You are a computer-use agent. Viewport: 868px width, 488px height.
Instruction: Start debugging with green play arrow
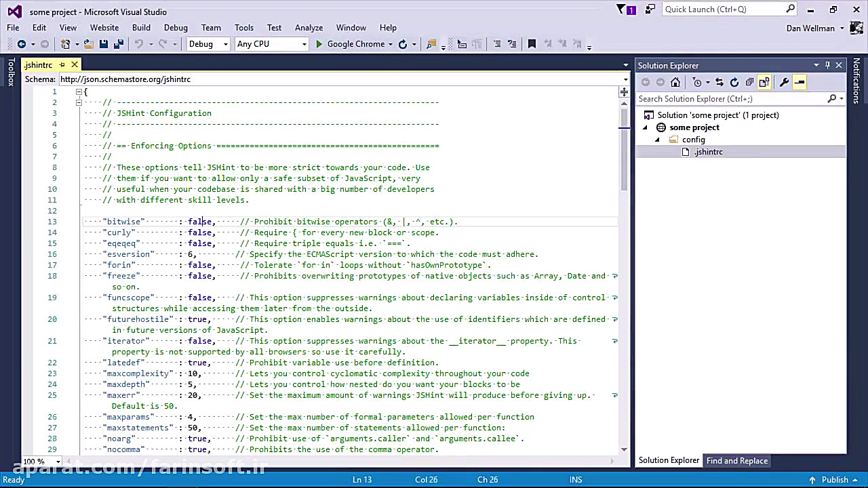pyautogui.click(x=319, y=44)
